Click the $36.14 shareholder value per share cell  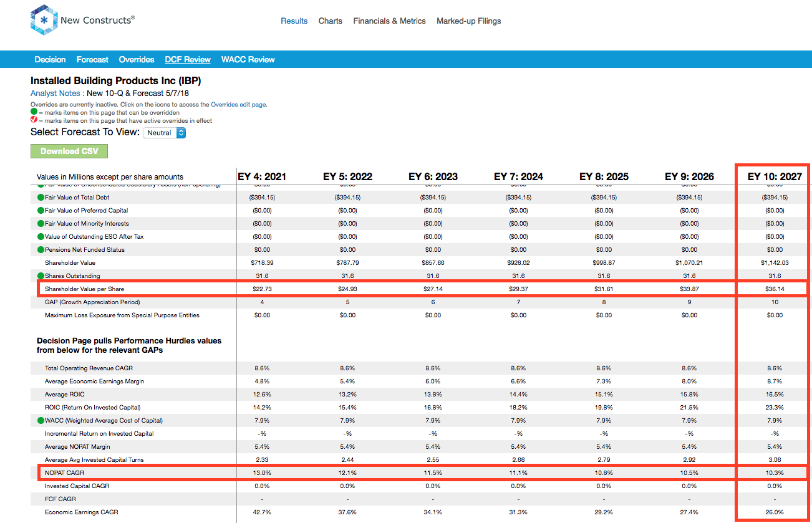[775, 289]
